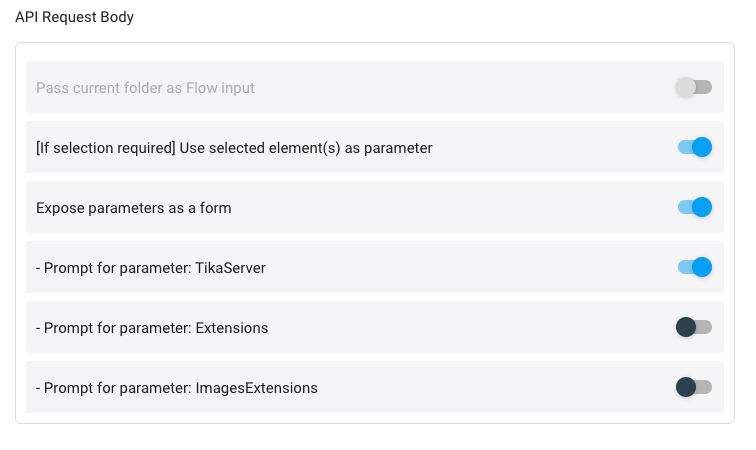Image resolution: width=756 pixels, height=450 pixels.
Task: Click the 'API Request Body' heading
Action: [74, 17]
